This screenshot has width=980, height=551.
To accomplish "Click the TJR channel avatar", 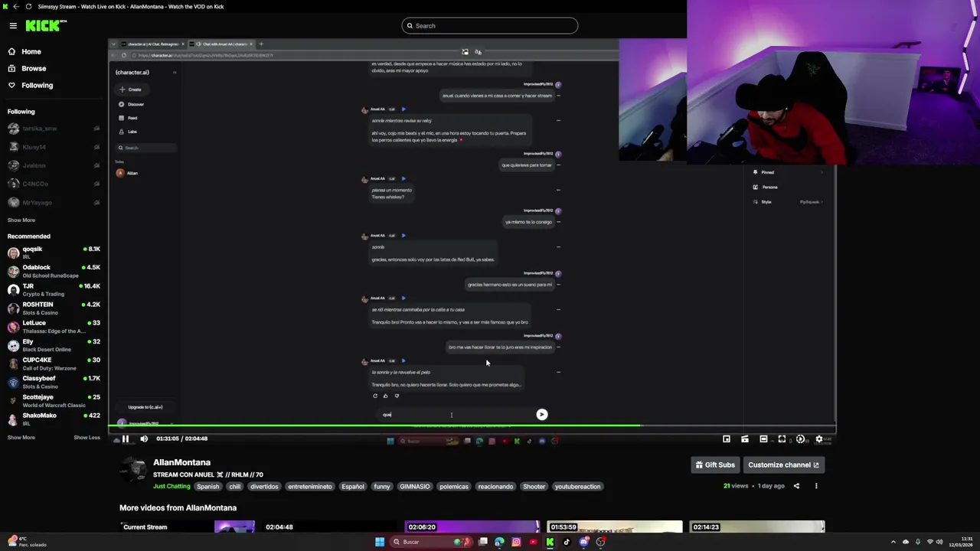I will pyautogui.click(x=13, y=289).
